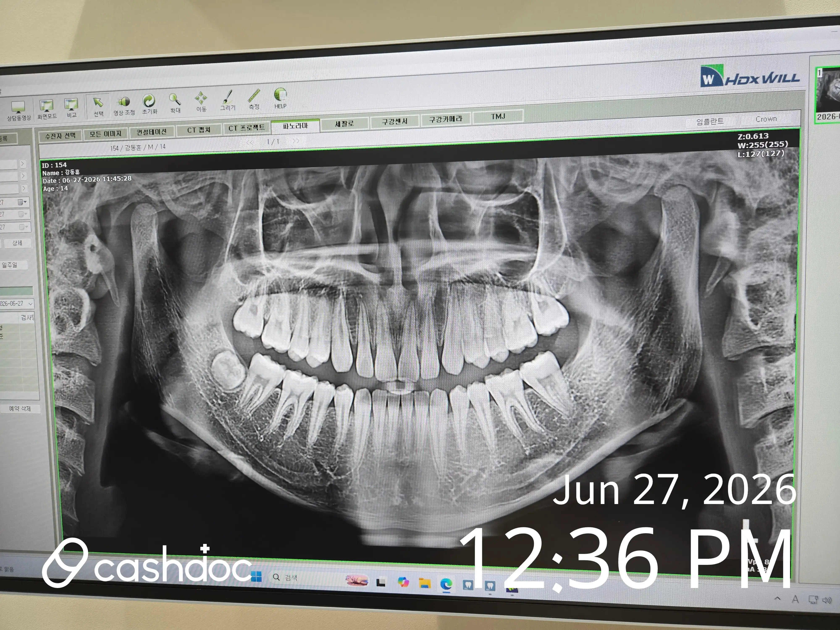Open 영상 조정 image adjustment
The width and height of the screenshot is (840, 630).
click(124, 106)
